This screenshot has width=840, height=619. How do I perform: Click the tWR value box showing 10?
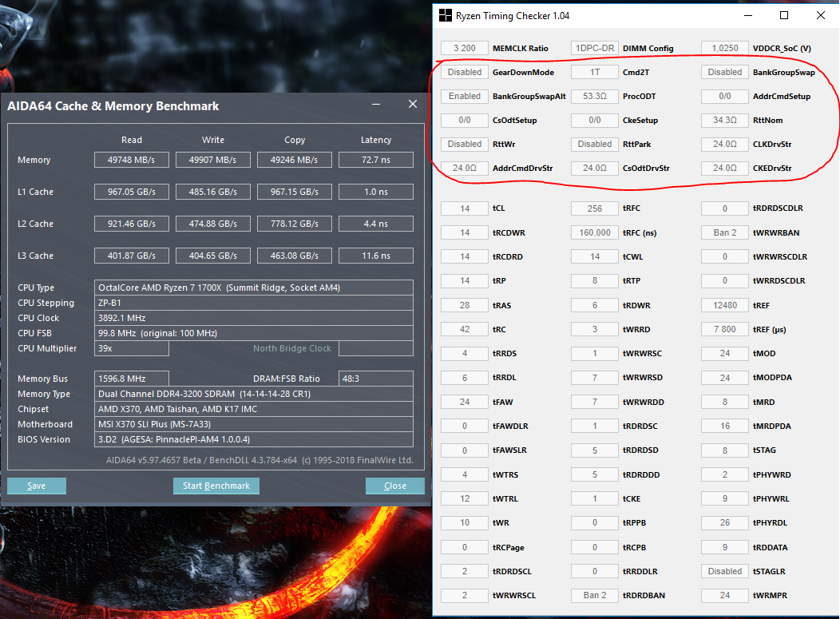pyautogui.click(x=465, y=523)
